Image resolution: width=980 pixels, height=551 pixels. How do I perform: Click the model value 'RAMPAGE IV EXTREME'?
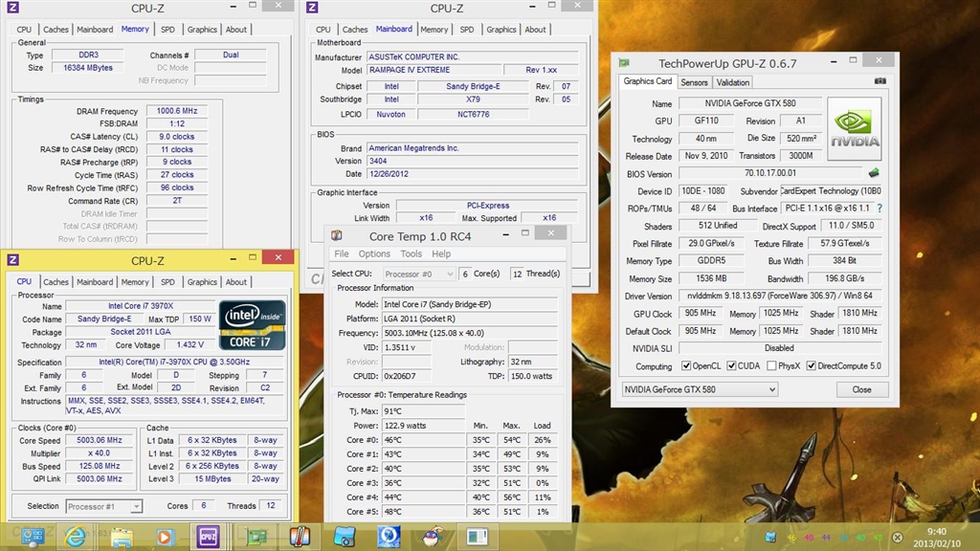click(434, 70)
